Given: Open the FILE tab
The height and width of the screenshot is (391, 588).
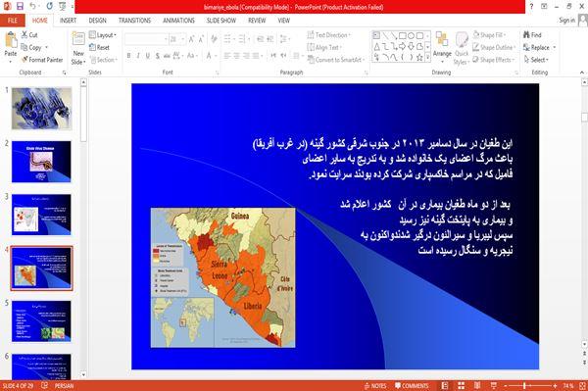Looking at the screenshot, I should tap(13, 21).
